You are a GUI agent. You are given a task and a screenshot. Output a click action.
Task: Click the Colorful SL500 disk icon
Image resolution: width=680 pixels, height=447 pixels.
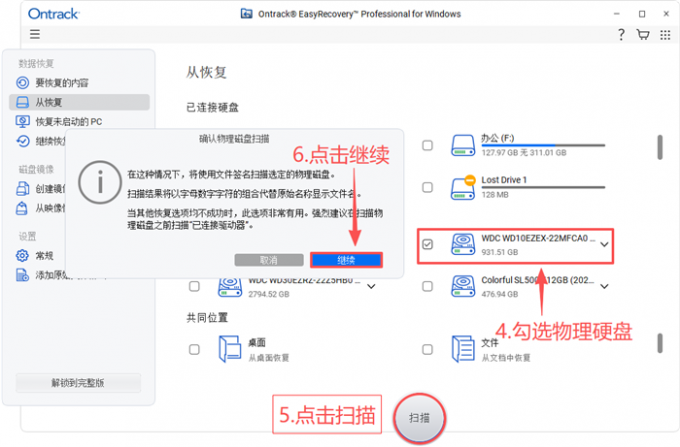(x=463, y=286)
